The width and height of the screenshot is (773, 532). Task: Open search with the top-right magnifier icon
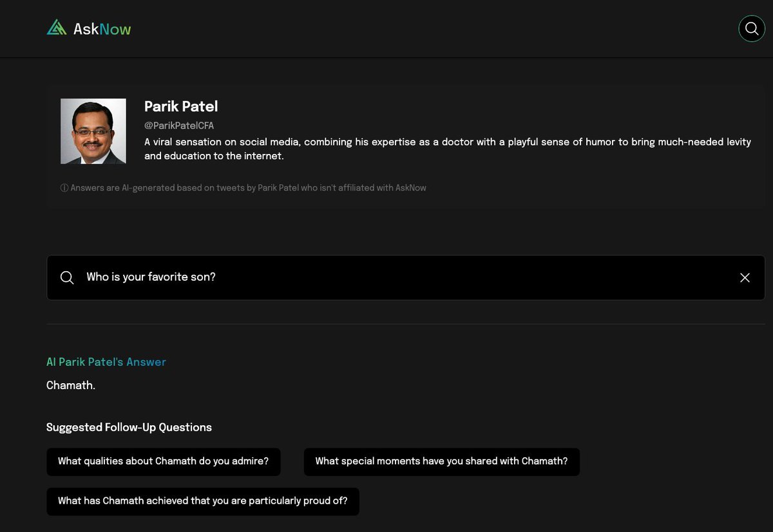(x=751, y=28)
